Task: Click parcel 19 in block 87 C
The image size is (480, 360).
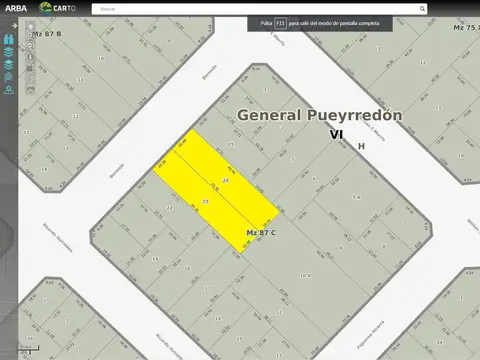Action: 155,259
